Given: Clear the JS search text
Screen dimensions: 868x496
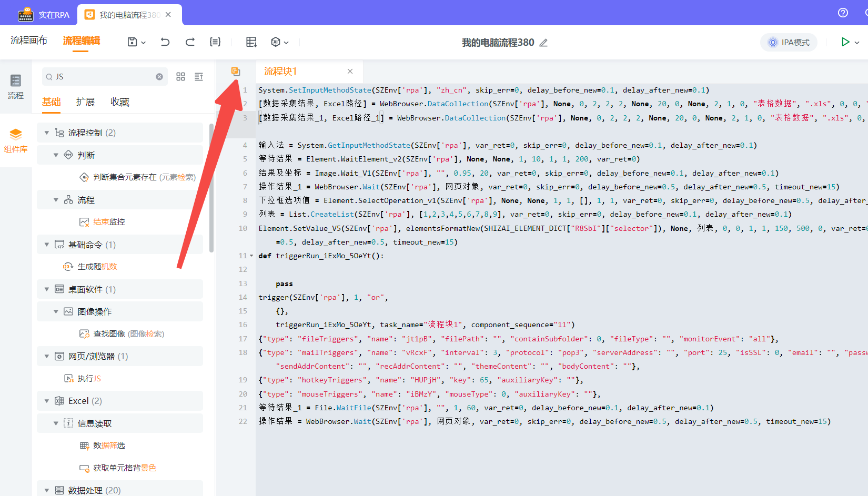Looking at the screenshot, I should pos(159,77).
